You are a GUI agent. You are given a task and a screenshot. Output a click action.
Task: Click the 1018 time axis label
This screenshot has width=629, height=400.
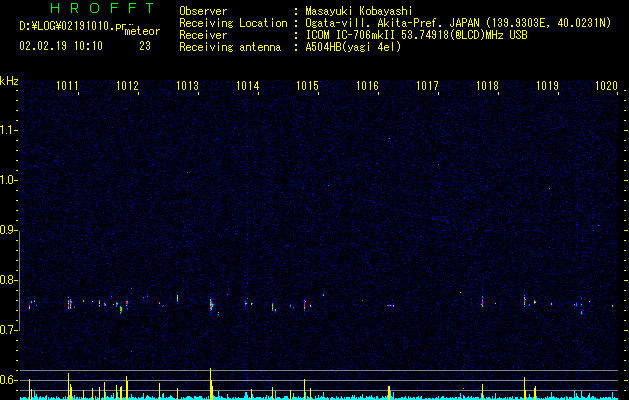click(x=487, y=86)
